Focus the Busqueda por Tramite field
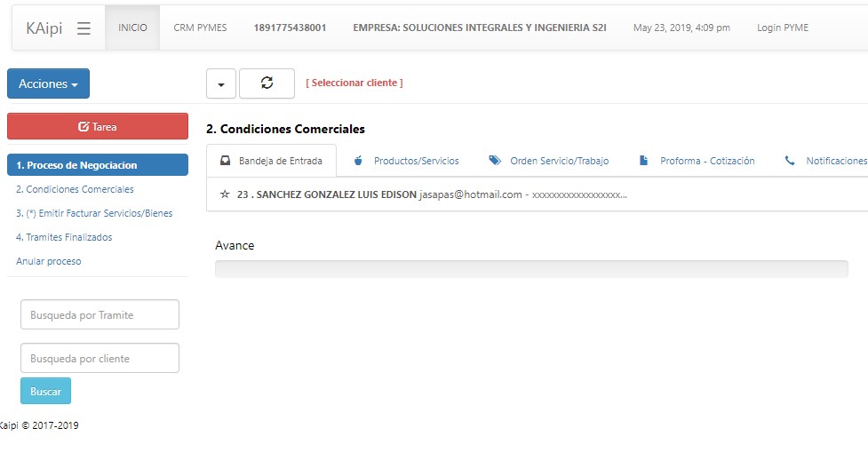868x460 pixels. click(x=100, y=314)
